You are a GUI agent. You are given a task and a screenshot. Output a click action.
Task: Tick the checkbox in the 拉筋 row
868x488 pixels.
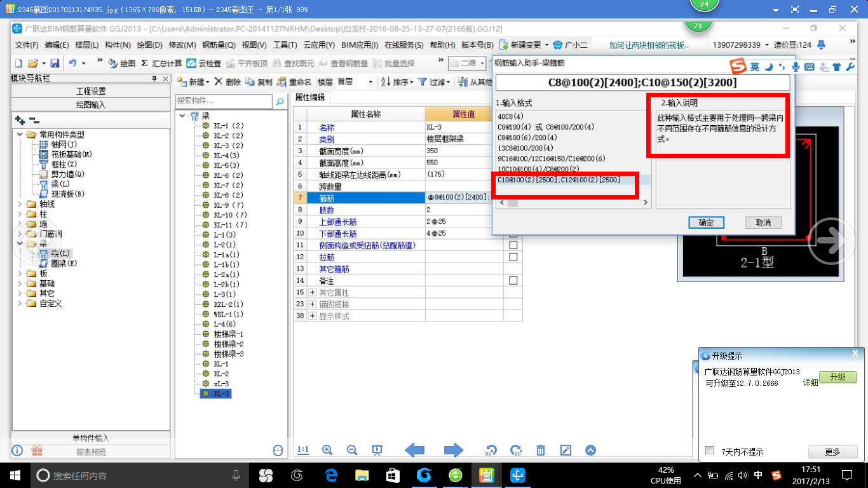(x=513, y=257)
